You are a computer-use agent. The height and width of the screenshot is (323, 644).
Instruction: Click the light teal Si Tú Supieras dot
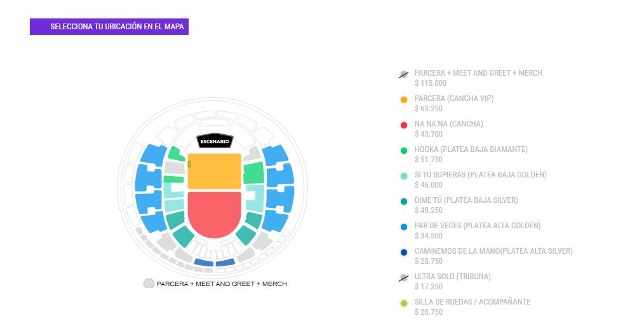click(404, 176)
